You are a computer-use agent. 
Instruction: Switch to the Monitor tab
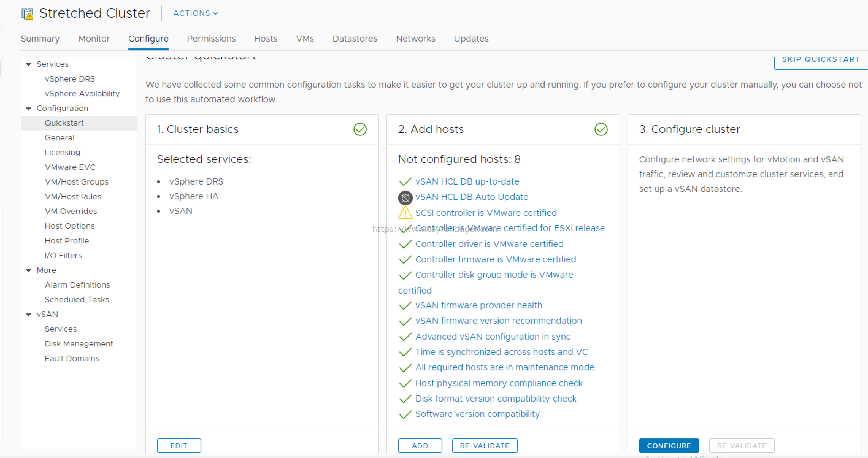(94, 39)
